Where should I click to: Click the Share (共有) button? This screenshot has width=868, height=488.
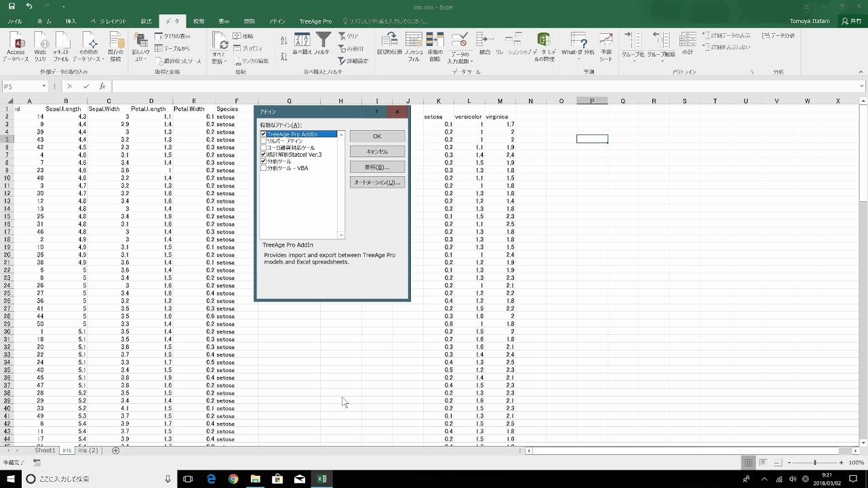pyautogui.click(x=851, y=22)
